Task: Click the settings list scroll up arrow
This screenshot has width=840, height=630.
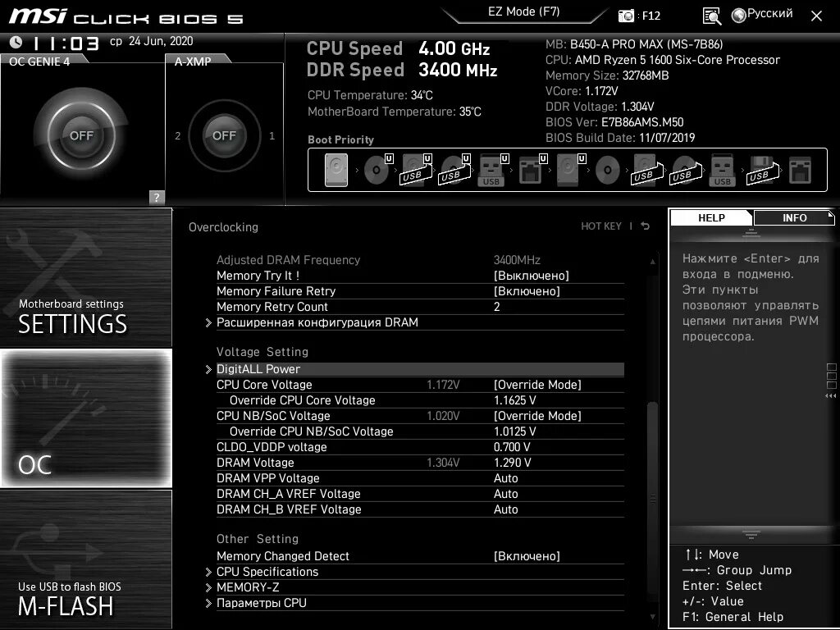Action: tap(652, 262)
